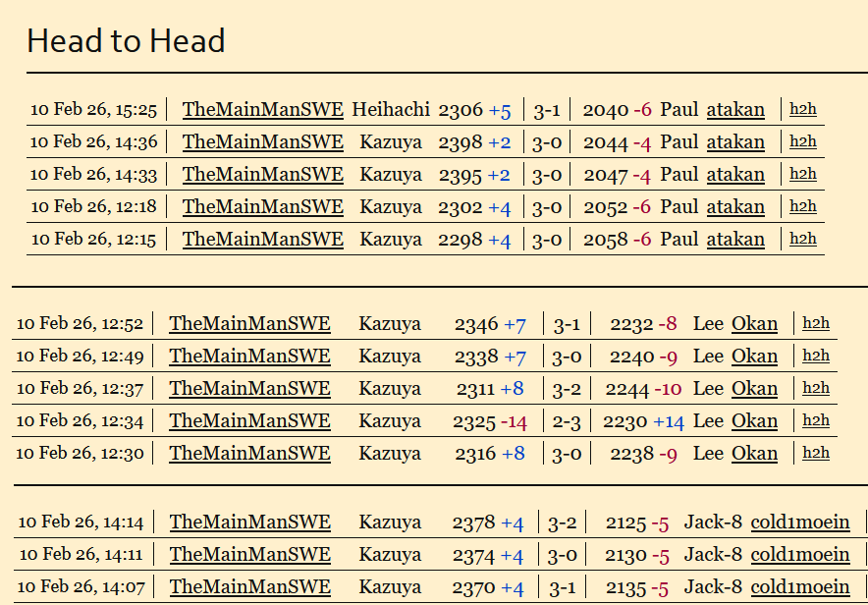
Task: Select rating 2058 in the 12:15 row
Action: 606,240
